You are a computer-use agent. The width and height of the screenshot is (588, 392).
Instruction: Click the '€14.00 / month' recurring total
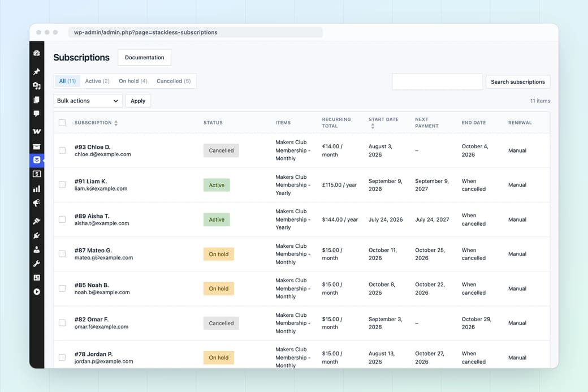tap(332, 150)
